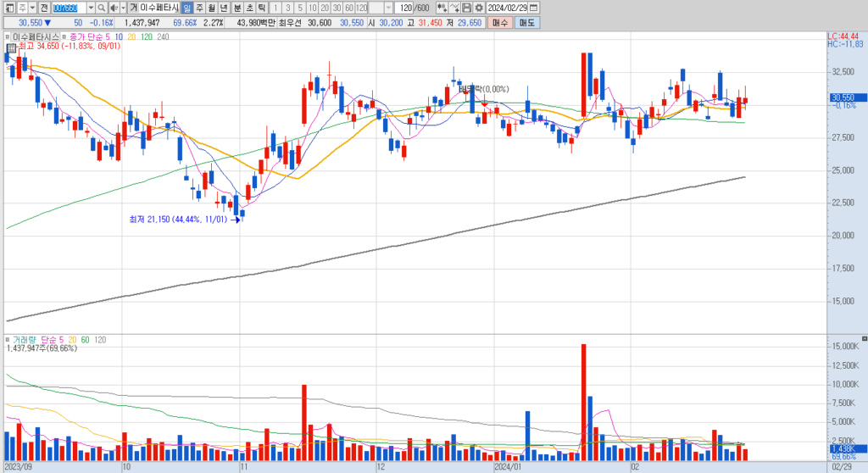The height and width of the screenshot is (473, 868).
Task: Open the dropdown next to the 주 box
Action: 33,8
